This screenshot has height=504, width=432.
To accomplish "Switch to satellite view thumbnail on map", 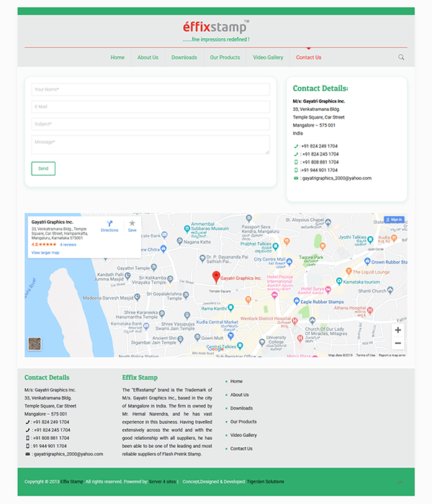I will pos(35,343).
